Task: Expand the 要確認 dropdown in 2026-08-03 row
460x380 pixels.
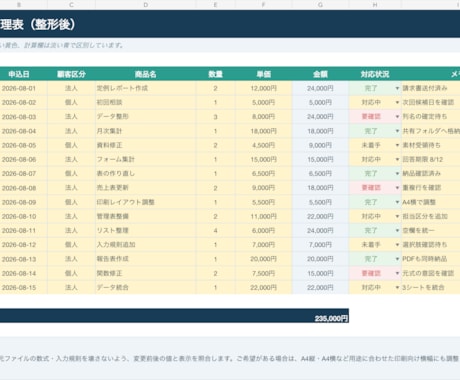Action: pos(397,117)
